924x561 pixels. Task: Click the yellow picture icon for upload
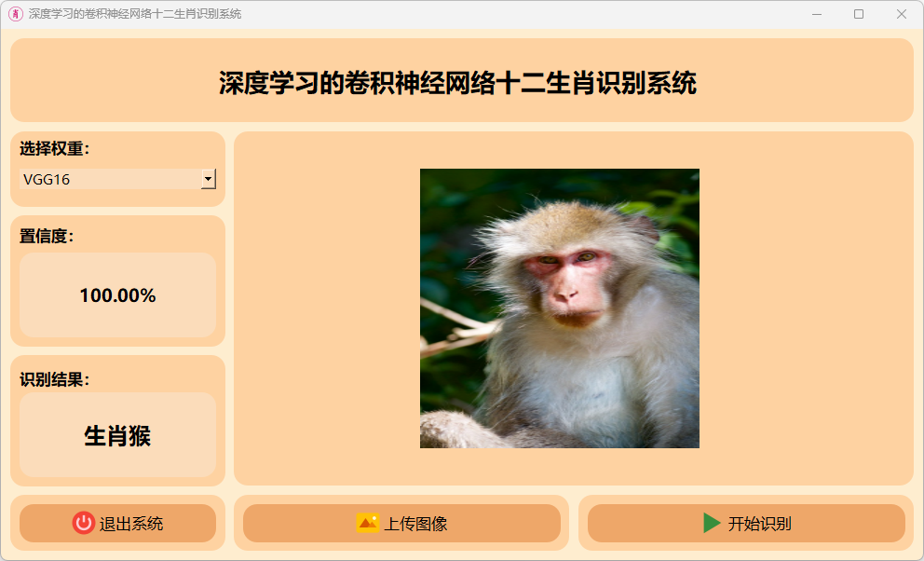[368, 523]
